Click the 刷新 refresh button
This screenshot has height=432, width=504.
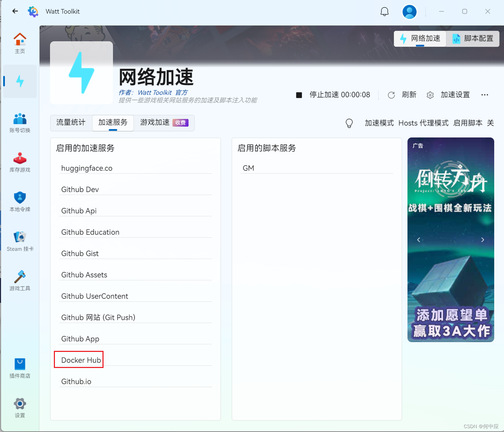coord(402,95)
